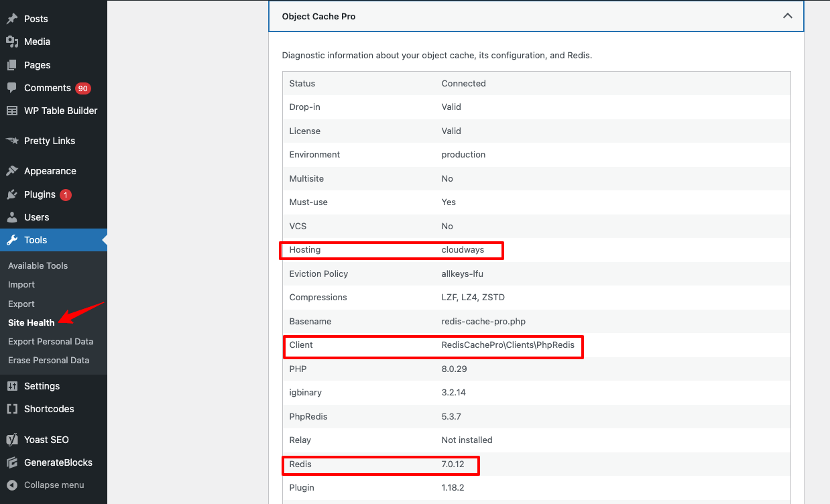Viewport: 830px width, 504px height.
Task: Open the GenerateBlocks menu
Action: point(54,462)
